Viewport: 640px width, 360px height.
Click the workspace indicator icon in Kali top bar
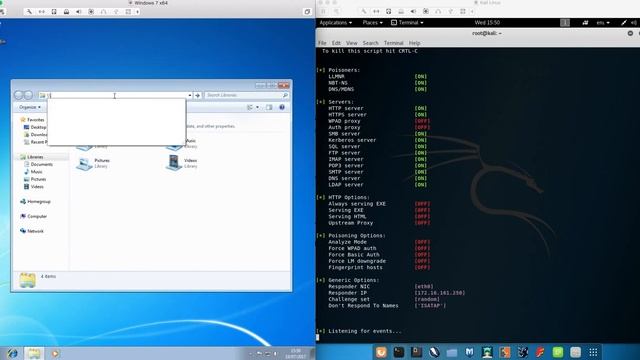coord(565,23)
